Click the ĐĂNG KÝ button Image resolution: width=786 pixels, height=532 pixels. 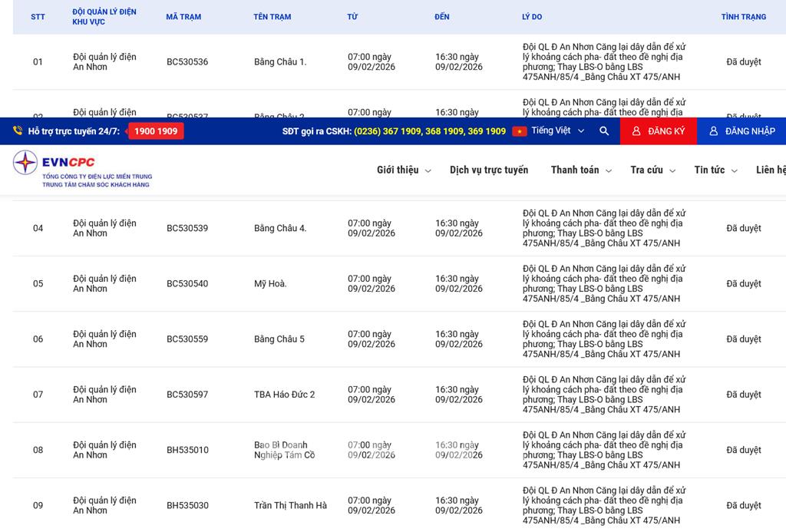(x=658, y=131)
